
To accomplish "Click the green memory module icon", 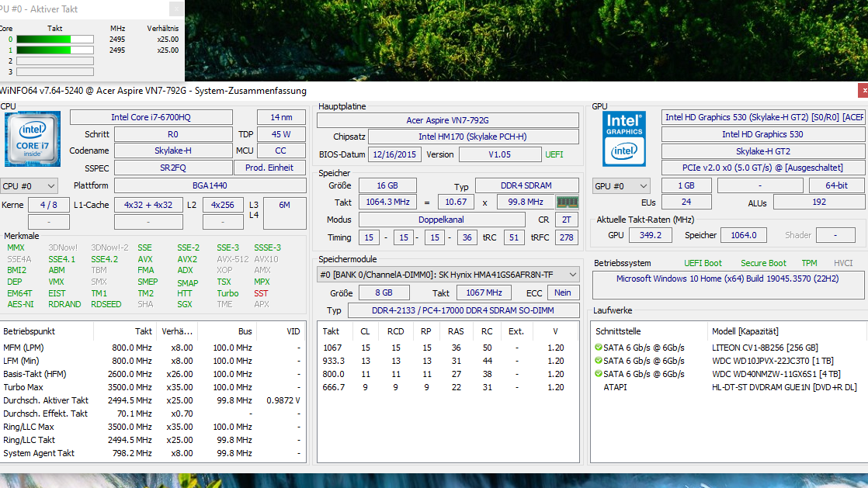I will pyautogui.click(x=567, y=202).
